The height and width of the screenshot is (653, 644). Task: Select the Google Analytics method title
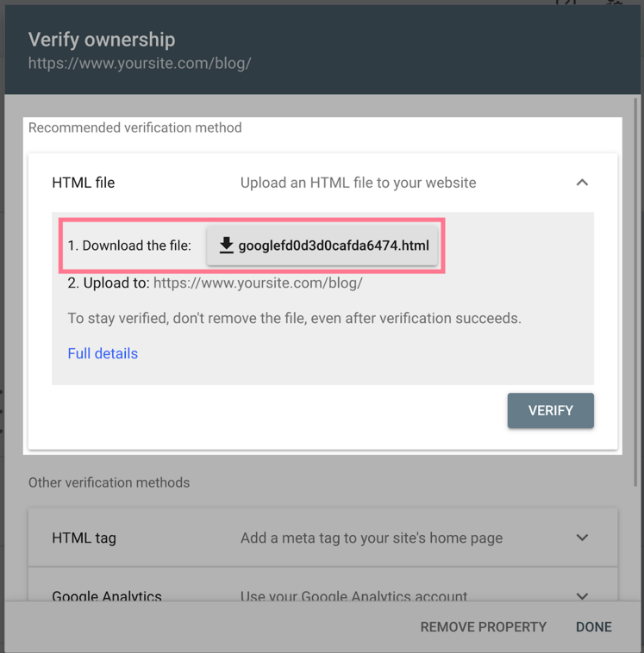pos(107,595)
